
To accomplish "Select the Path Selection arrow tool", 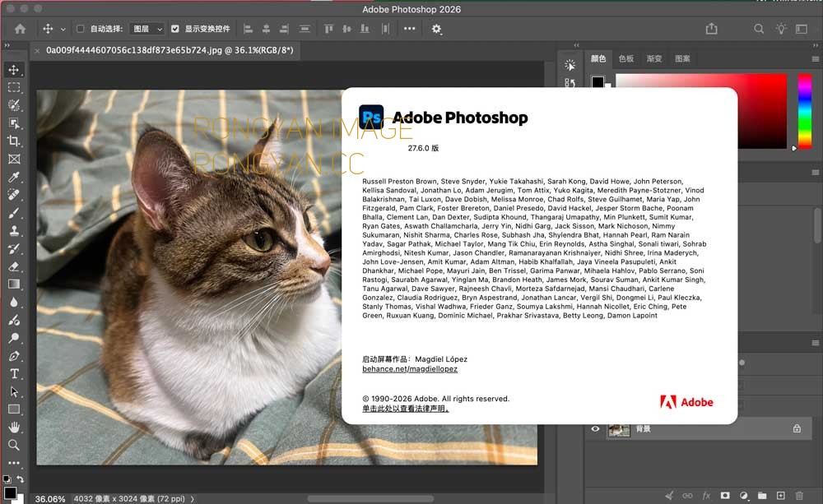I will [14, 391].
